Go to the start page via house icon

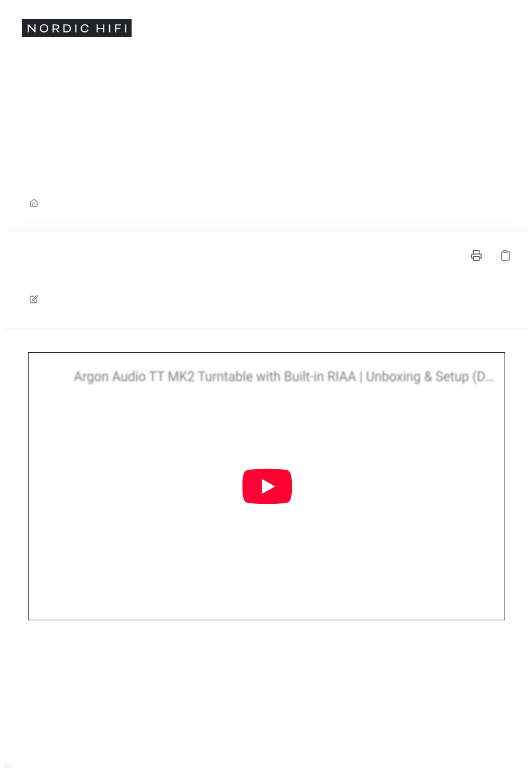point(34,203)
